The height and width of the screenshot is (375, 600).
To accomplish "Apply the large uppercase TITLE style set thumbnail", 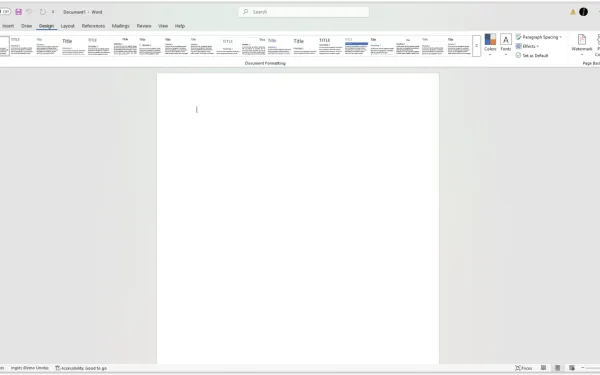I will tap(331, 46).
